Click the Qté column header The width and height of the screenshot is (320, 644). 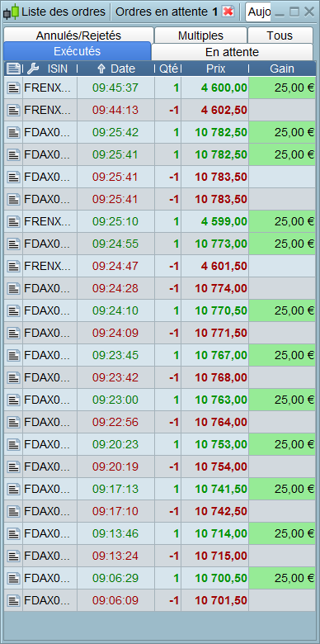[168, 69]
